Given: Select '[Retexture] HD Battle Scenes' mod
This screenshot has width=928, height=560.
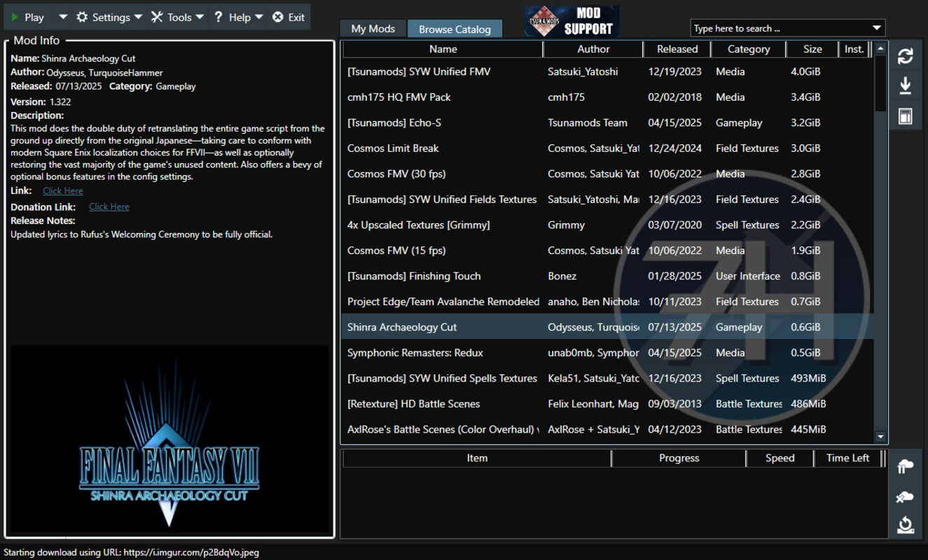Looking at the screenshot, I should pos(607,404).
